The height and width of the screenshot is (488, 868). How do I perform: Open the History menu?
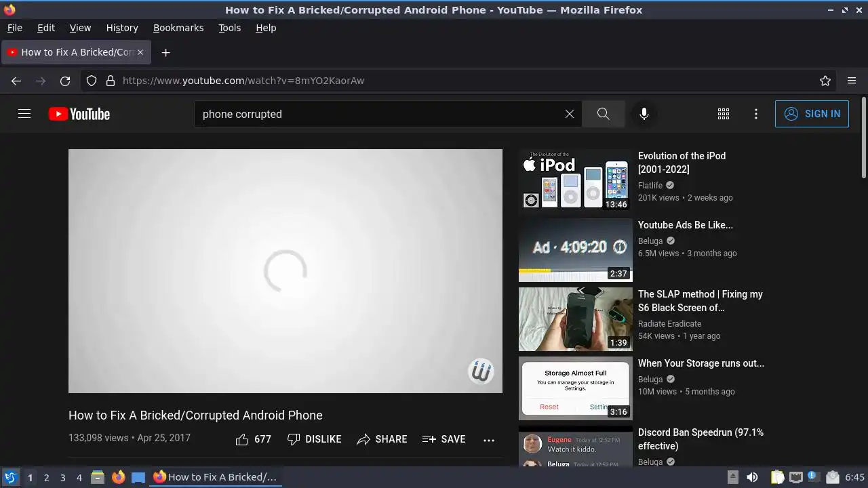122,28
